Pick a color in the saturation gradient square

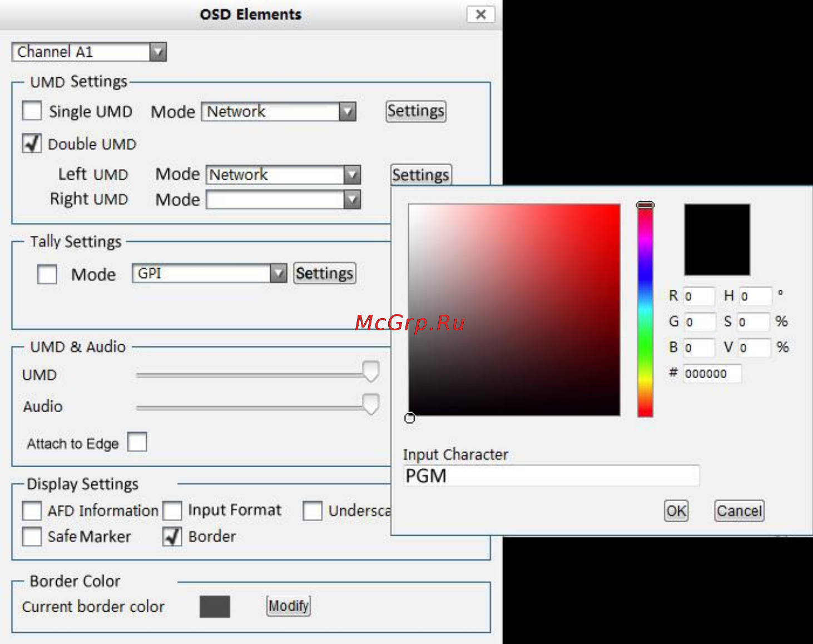tap(514, 310)
